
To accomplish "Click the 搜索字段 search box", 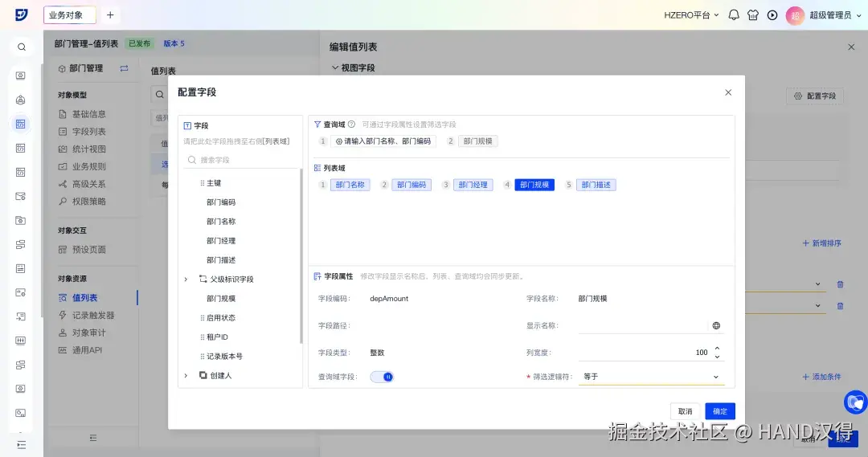I will (242, 160).
